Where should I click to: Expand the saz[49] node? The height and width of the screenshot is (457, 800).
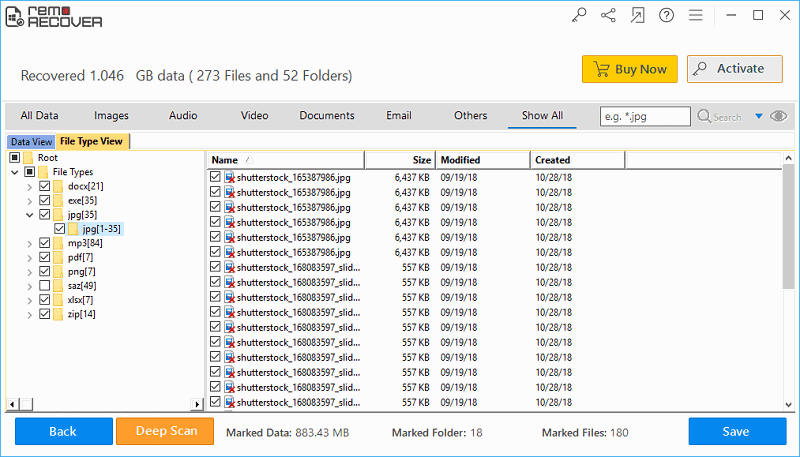click(x=30, y=286)
